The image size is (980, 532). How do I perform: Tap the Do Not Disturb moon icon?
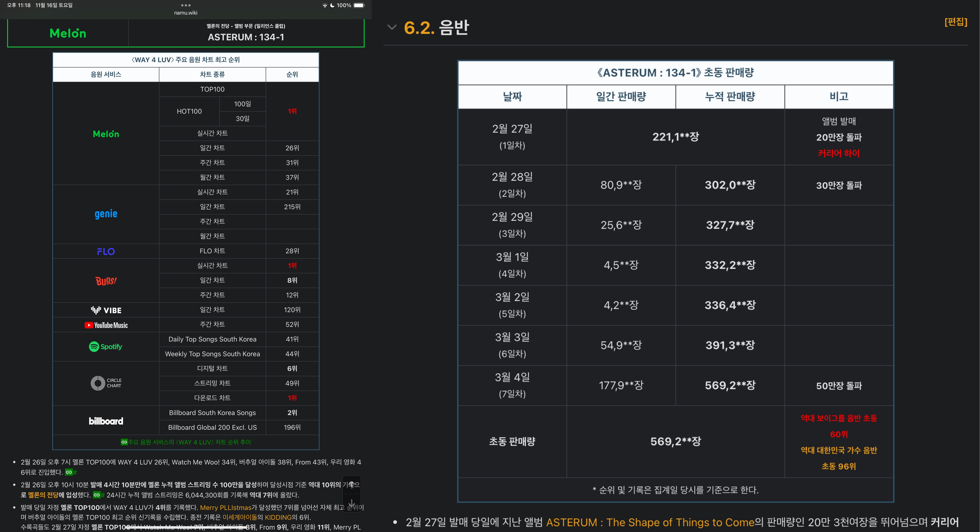point(332,5)
